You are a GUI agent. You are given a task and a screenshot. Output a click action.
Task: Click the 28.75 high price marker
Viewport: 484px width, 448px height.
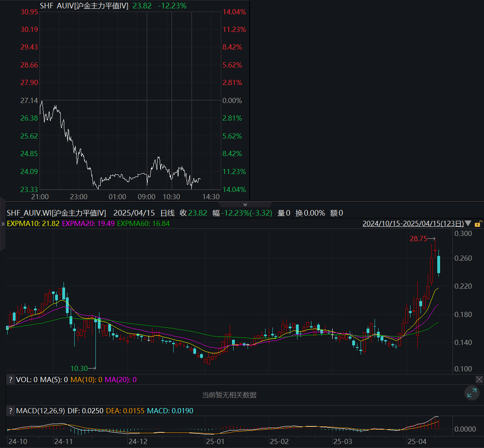coord(419,239)
